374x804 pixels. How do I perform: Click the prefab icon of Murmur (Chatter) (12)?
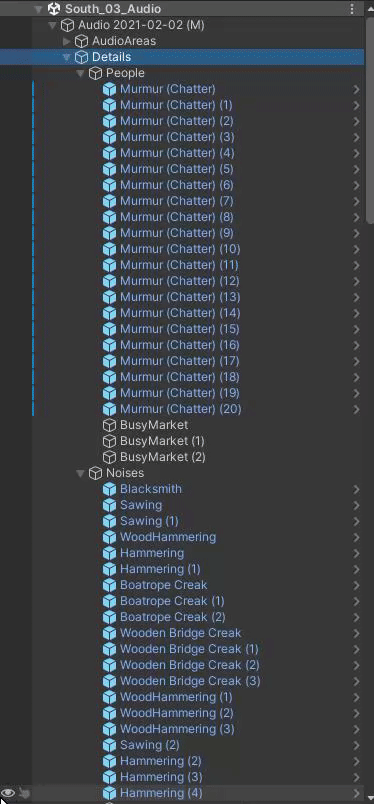pyautogui.click(x=109, y=281)
